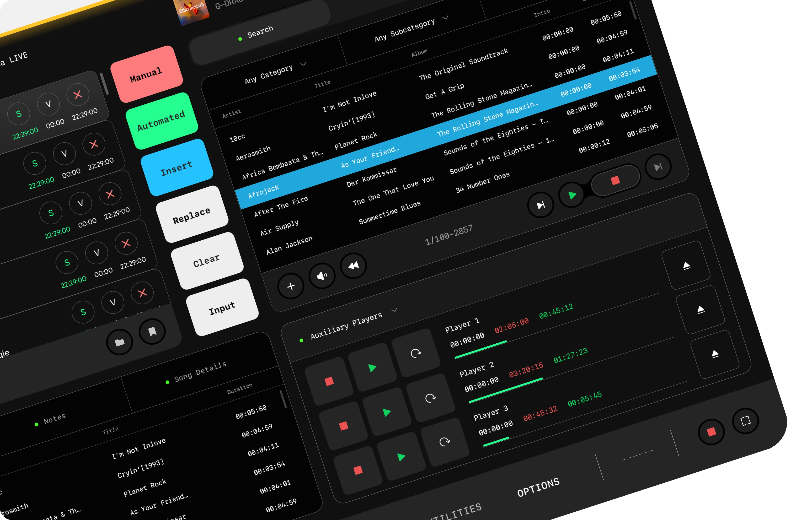Click the topmost eject button
812x520 pixels.
[686, 265]
